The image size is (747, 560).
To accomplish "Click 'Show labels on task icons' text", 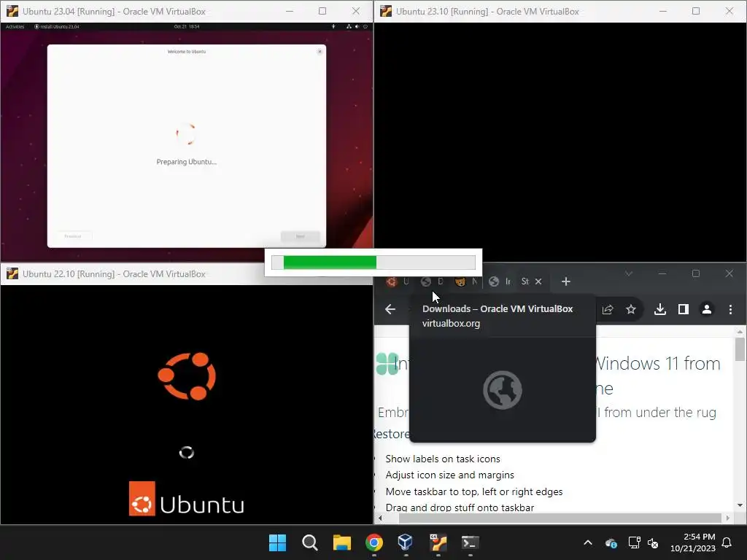I will [443, 459].
